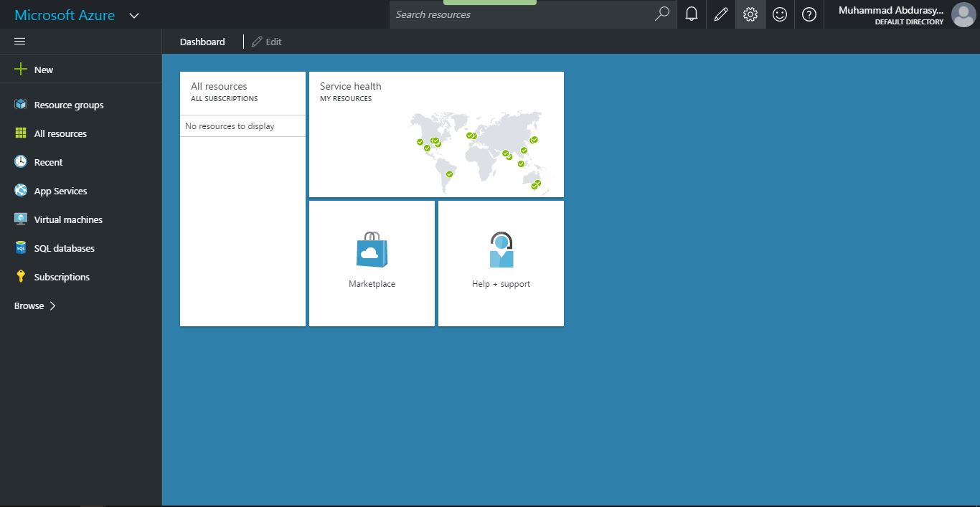The image size is (980, 507).
Task: Select Recent in sidebar
Action: 48,162
